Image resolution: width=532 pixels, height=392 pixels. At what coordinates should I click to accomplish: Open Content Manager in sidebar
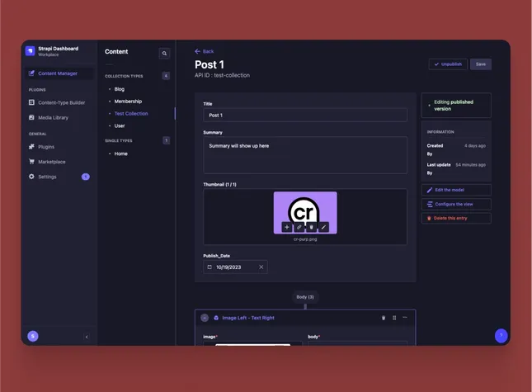[x=59, y=73]
